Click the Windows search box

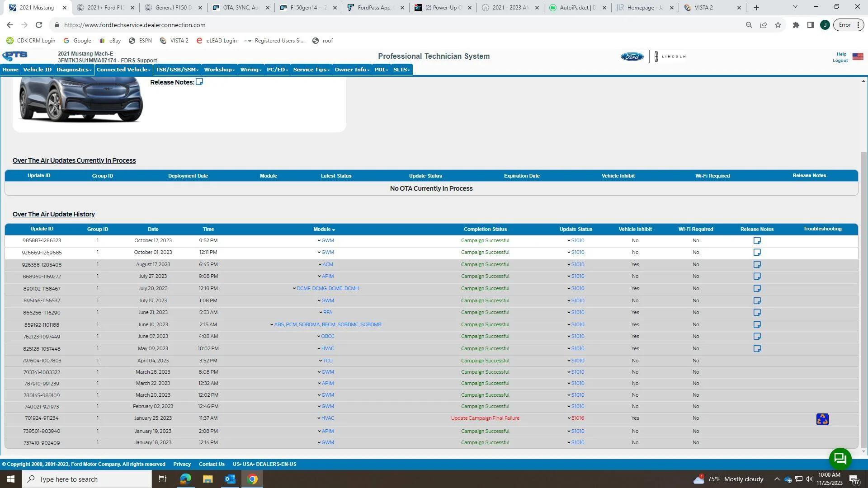click(87, 479)
